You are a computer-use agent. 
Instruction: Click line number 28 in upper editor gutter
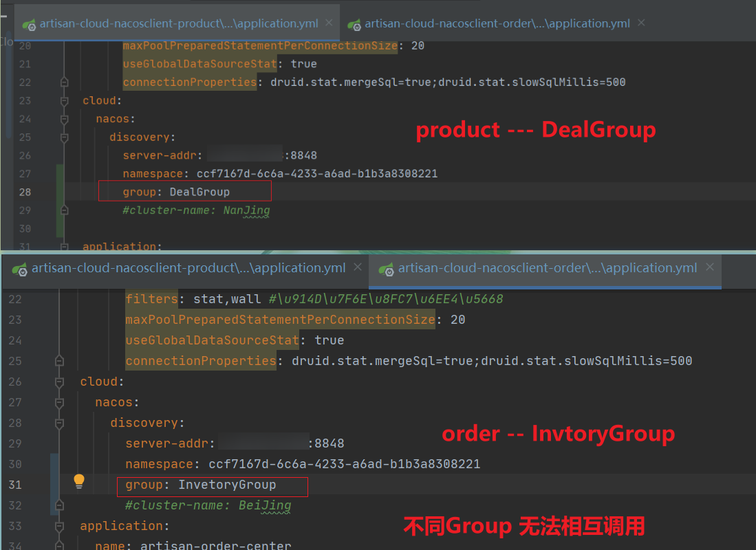point(25,192)
